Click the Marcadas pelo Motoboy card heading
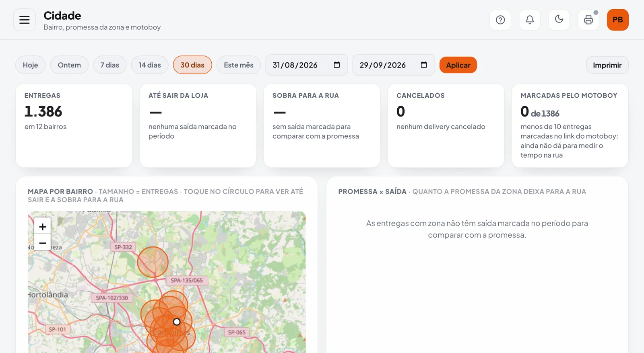644x353 pixels. [569, 96]
